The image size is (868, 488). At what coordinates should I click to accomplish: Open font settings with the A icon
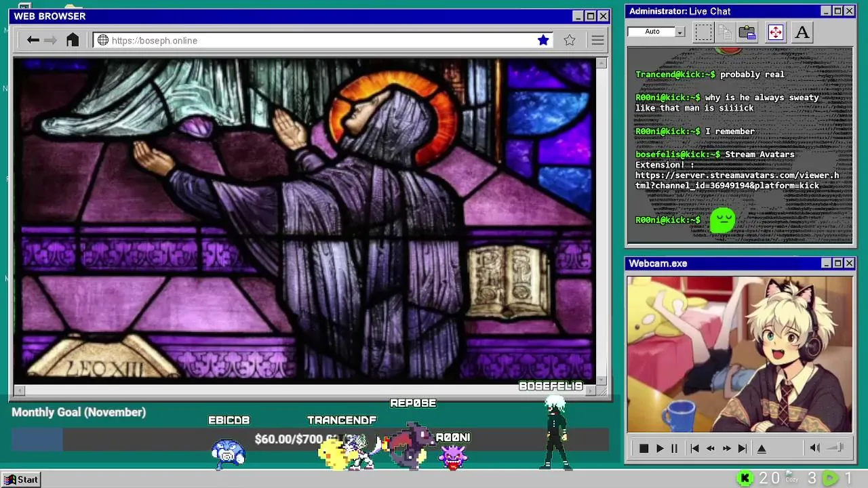pos(802,32)
